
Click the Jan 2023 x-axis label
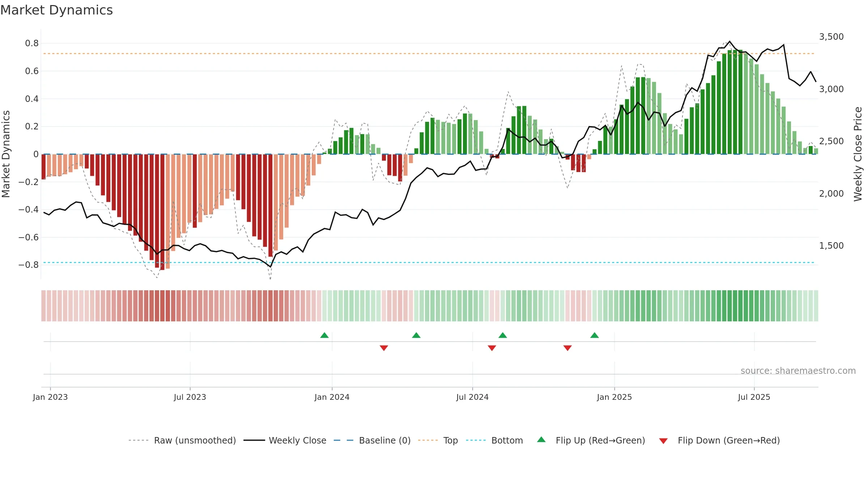[50, 397]
